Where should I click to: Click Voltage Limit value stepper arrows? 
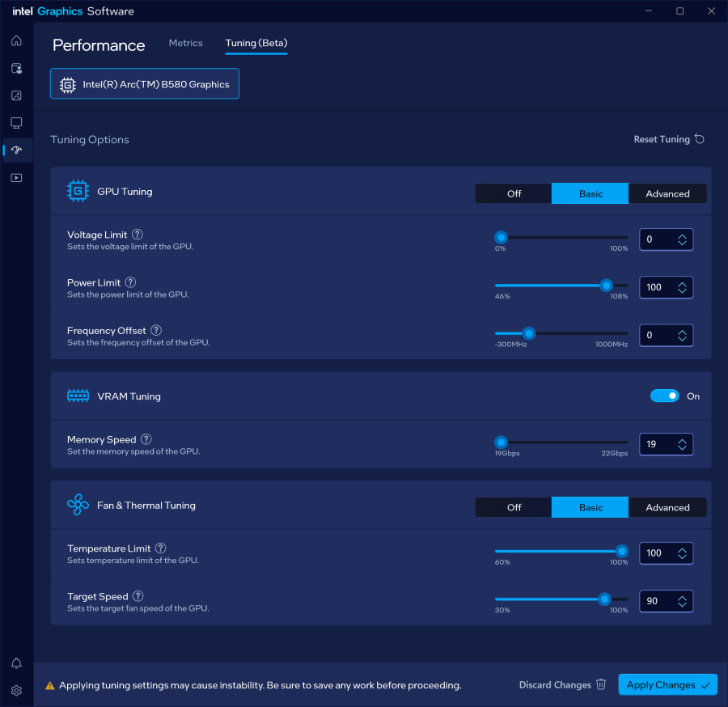point(682,239)
